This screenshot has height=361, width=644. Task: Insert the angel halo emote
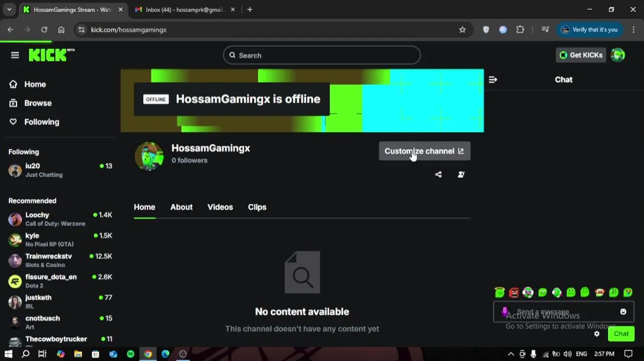[499, 292]
